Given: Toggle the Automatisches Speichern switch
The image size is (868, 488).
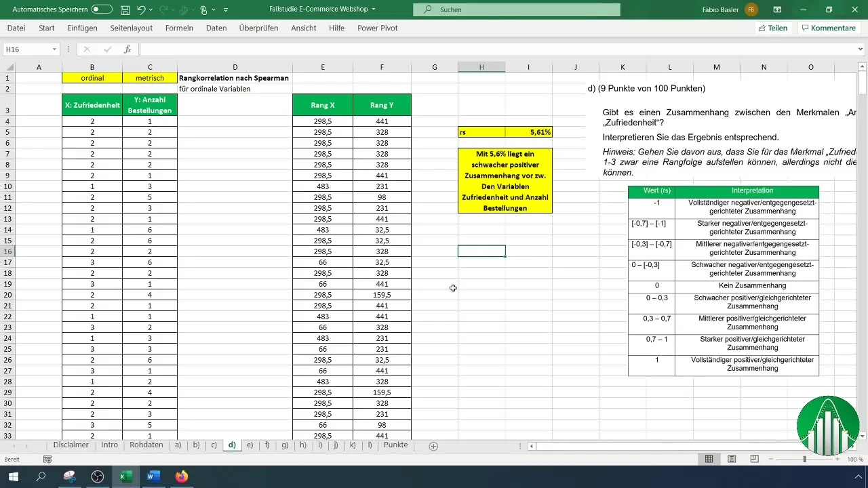Looking at the screenshot, I should [x=102, y=9].
